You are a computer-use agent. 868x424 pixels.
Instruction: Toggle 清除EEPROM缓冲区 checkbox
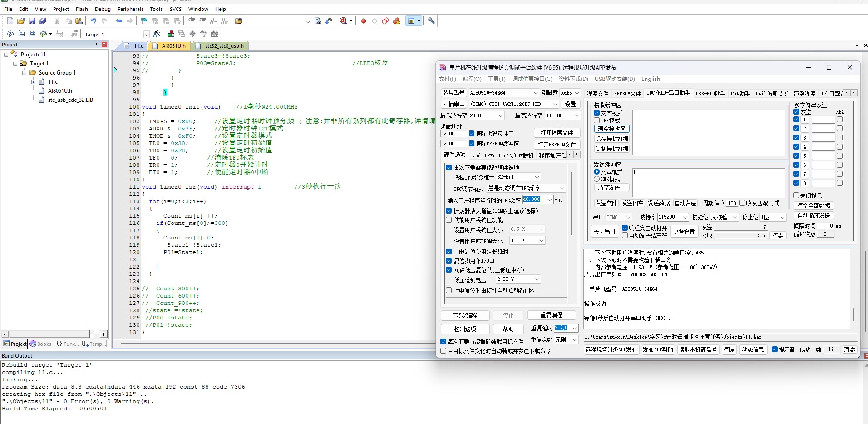471,144
